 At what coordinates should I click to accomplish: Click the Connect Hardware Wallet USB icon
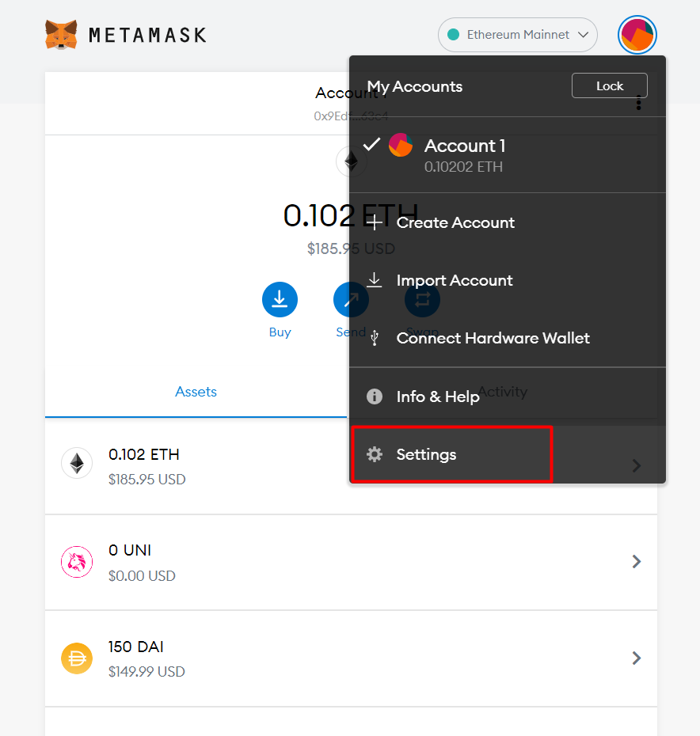tap(375, 338)
